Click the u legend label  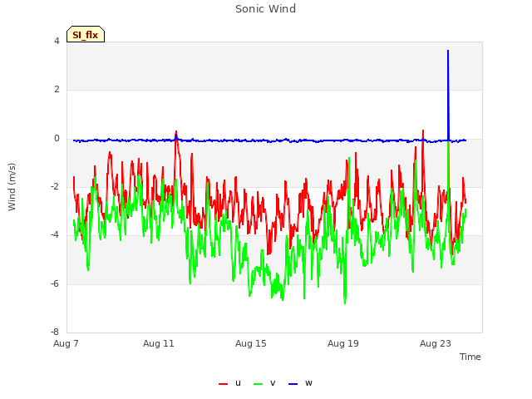point(238,383)
